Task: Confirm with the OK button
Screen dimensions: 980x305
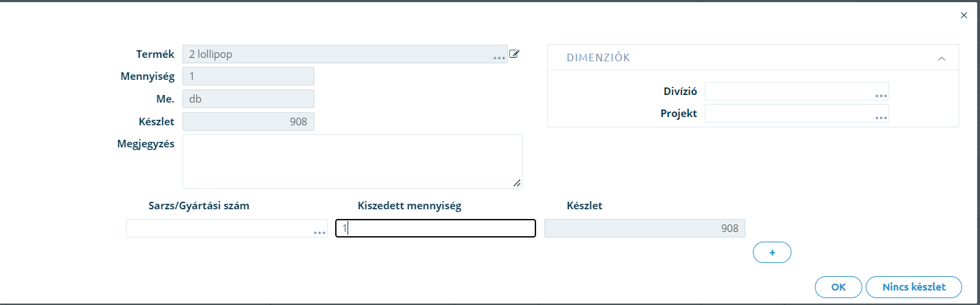Action: [838, 287]
